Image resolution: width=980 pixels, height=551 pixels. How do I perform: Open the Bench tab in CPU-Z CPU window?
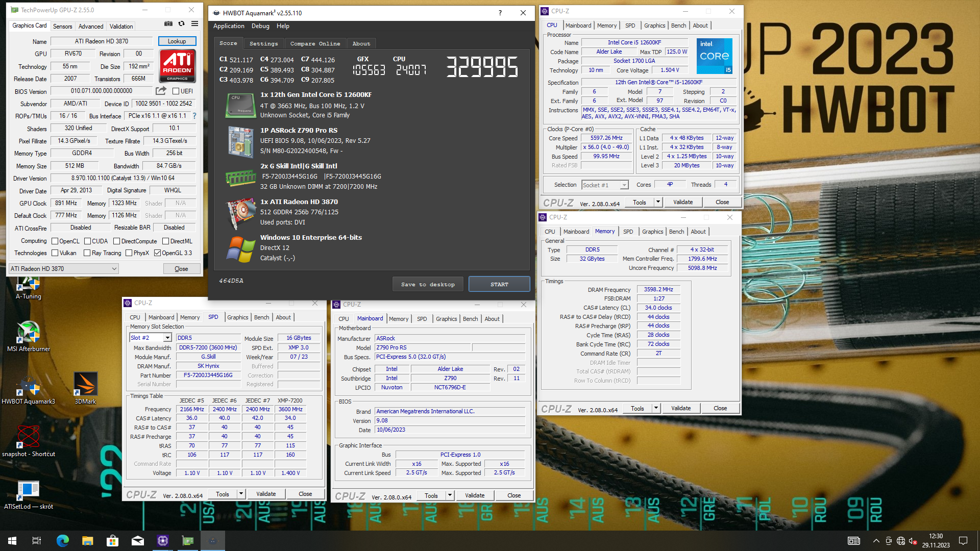point(678,26)
